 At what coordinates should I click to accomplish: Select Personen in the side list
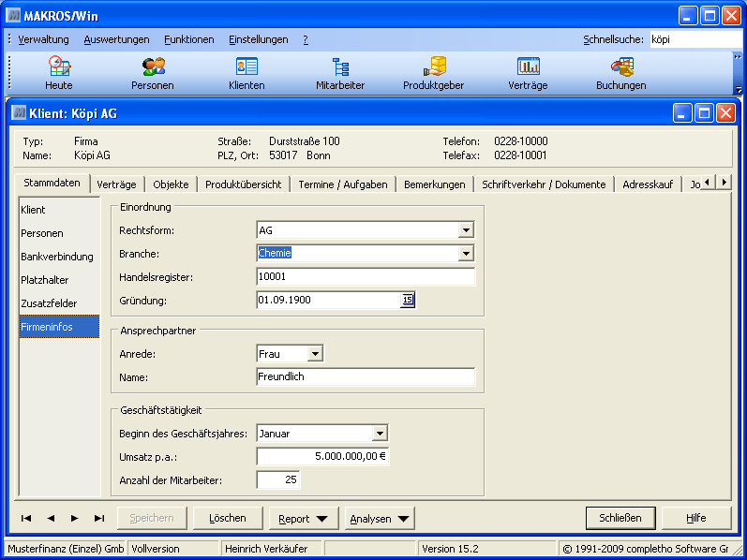click(59, 233)
